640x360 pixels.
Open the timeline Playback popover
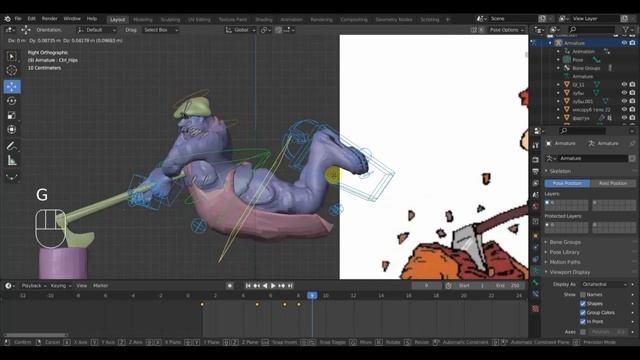point(33,286)
